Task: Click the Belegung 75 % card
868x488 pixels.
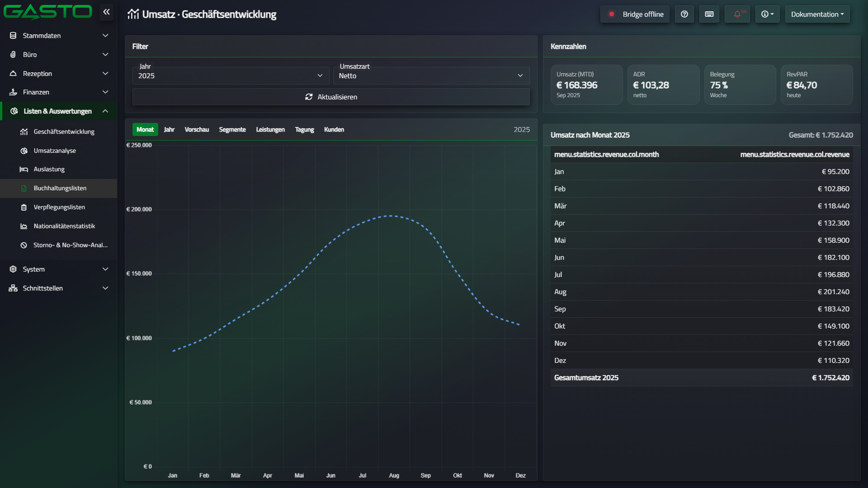Action: [x=740, y=85]
